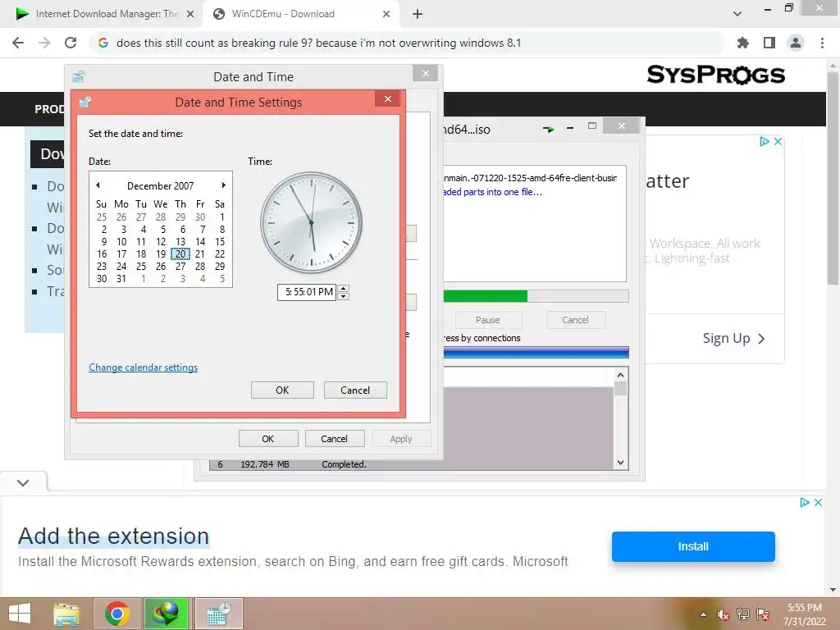The image size is (840, 630).
Task: Click the address bar search text
Action: (x=319, y=43)
